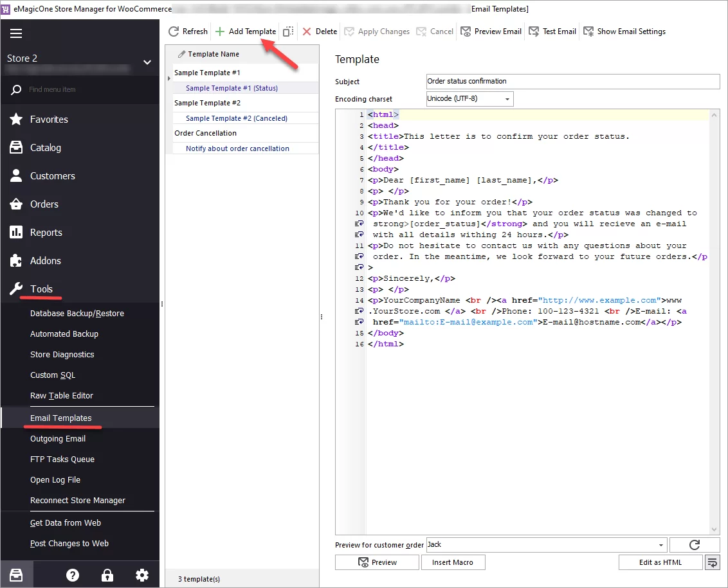Click the Edit as HTML button

coord(660,562)
